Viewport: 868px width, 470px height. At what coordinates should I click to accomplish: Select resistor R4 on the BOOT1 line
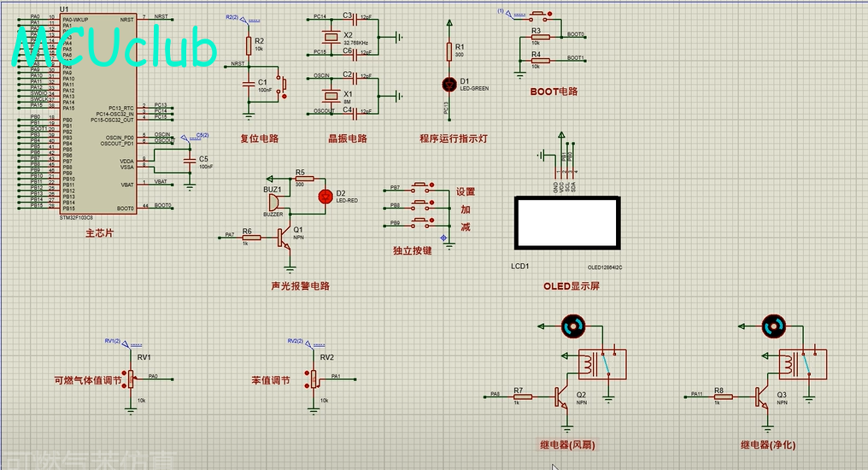click(x=540, y=61)
